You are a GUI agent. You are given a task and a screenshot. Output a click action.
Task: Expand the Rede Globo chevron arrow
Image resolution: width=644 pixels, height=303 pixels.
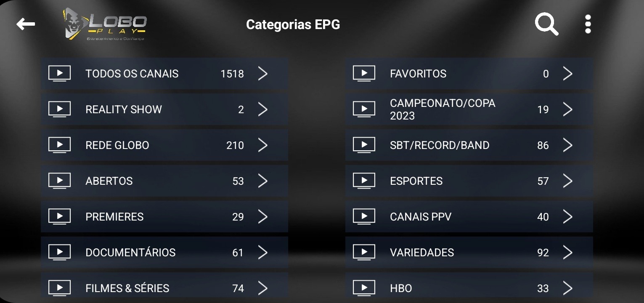coord(263,145)
